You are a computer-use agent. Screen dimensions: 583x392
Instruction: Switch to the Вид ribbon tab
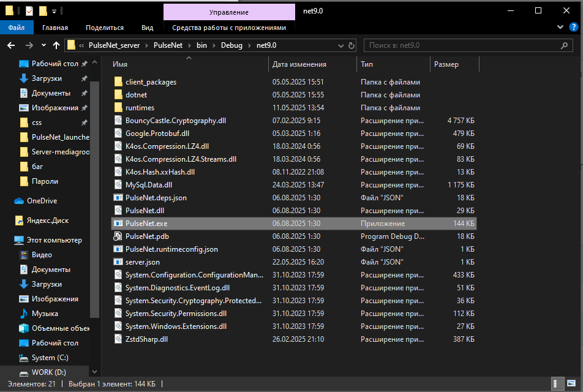coord(147,28)
